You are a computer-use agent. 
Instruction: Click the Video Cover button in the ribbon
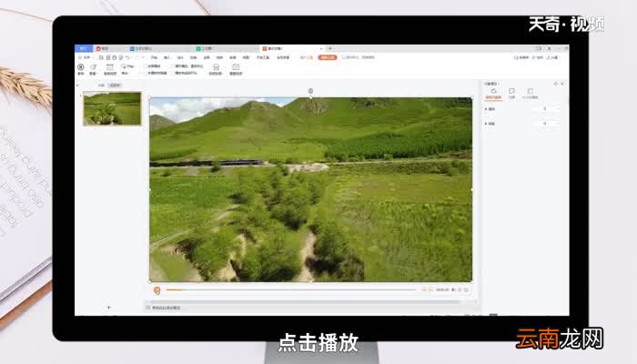coord(216,69)
